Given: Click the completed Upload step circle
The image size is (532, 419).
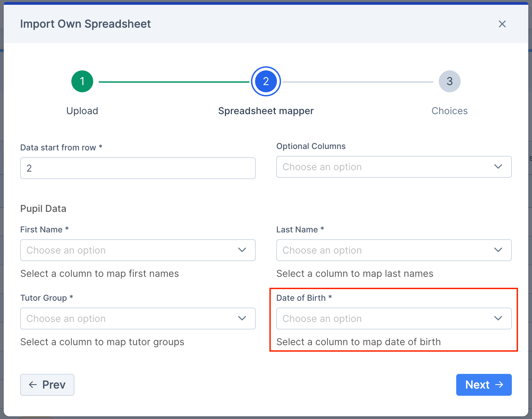Looking at the screenshot, I should [82, 81].
